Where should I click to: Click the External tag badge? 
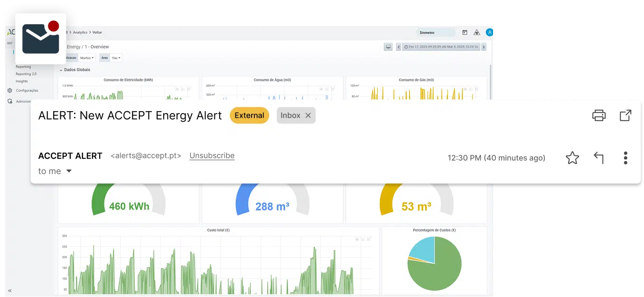click(x=249, y=115)
